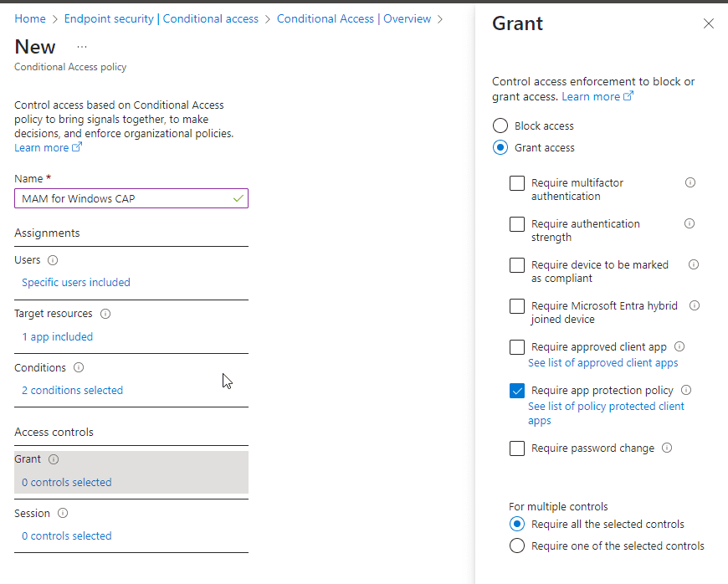Click info icon next to Users
Image resolution: width=728 pixels, height=584 pixels.
pos(53,261)
